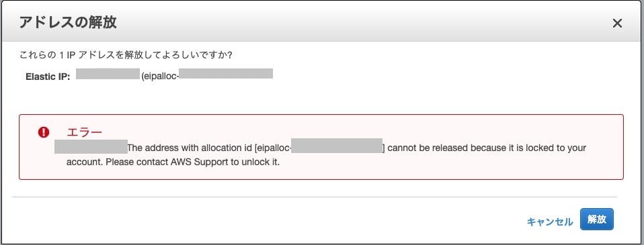Close the アドレスの解放 dialog with X
The height and width of the screenshot is (245, 644).
[617, 23]
